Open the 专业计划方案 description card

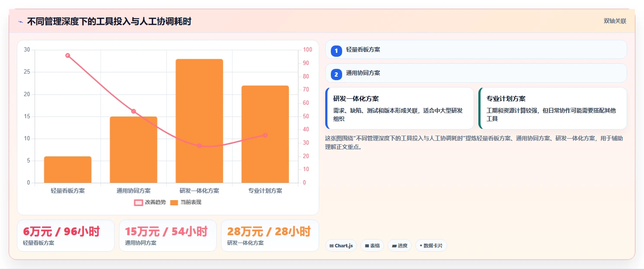(552, 108)
